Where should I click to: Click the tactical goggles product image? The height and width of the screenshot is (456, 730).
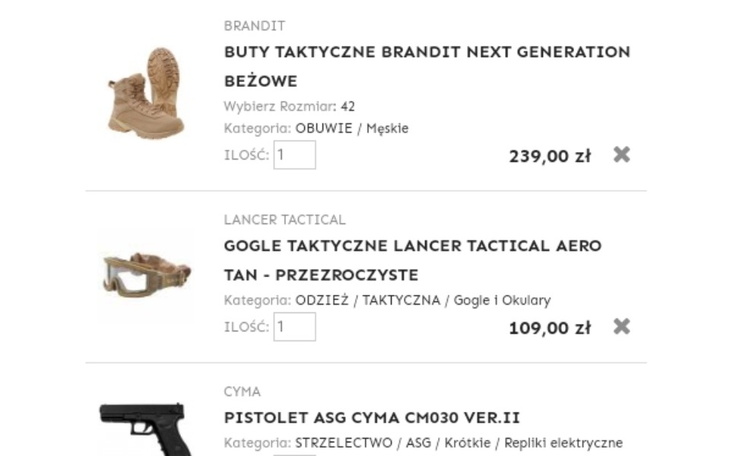click(146, 274)
